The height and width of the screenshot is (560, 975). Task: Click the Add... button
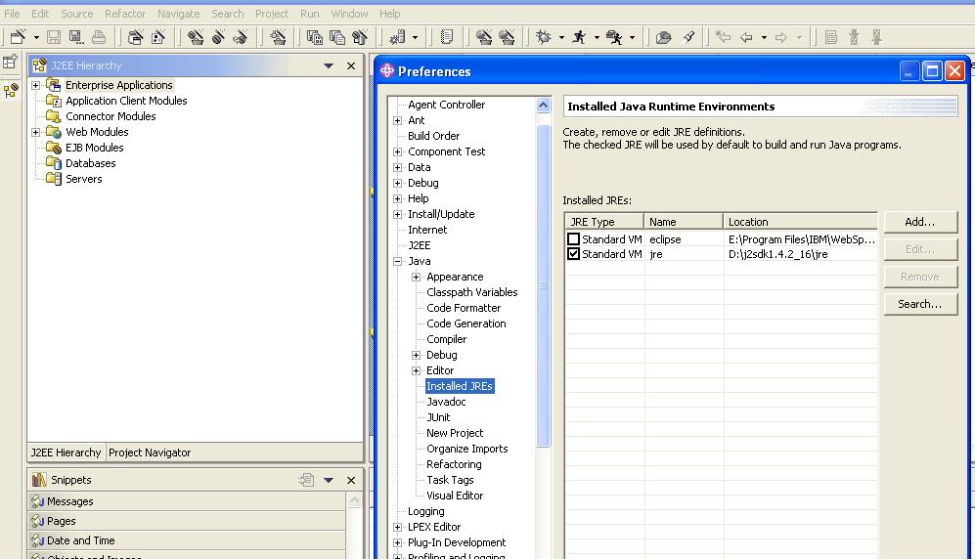pos(920,222)
